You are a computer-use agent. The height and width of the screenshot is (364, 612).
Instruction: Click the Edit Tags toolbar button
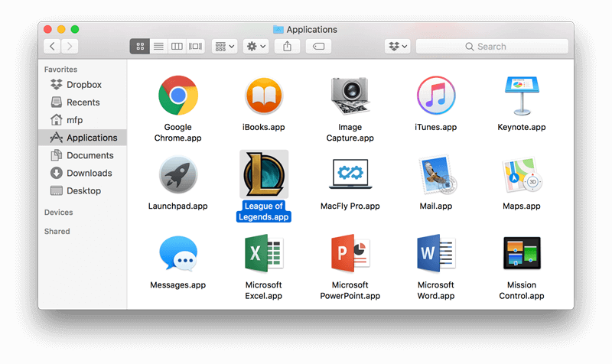[318, 47]
